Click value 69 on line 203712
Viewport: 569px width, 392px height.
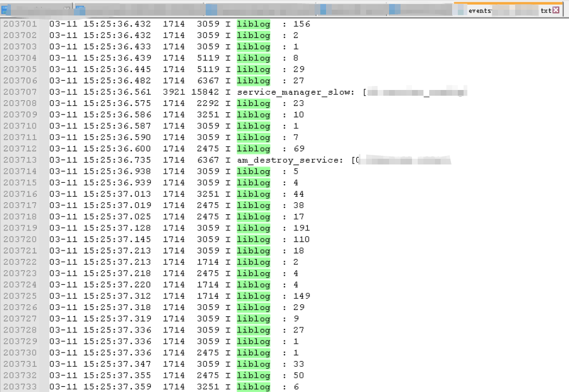299,148
